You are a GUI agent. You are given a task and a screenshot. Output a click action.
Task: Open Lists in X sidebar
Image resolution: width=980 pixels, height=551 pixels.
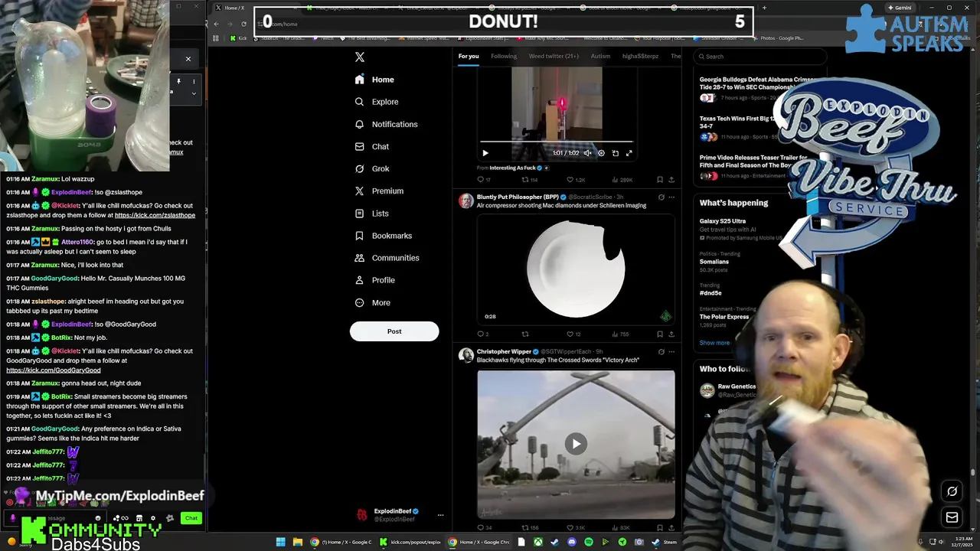[x=372, y=214]
